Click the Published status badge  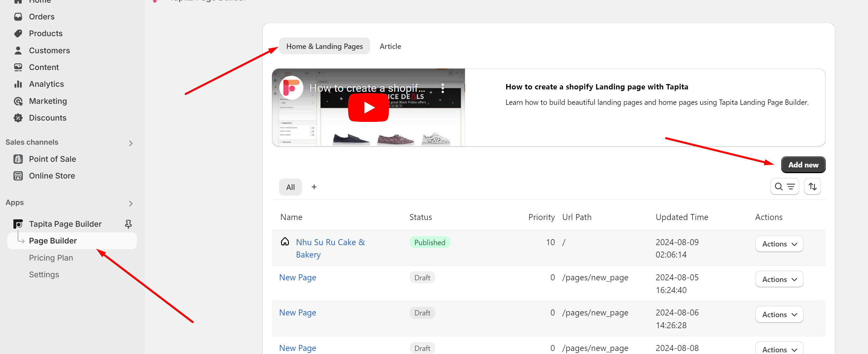tap(429, 242)
